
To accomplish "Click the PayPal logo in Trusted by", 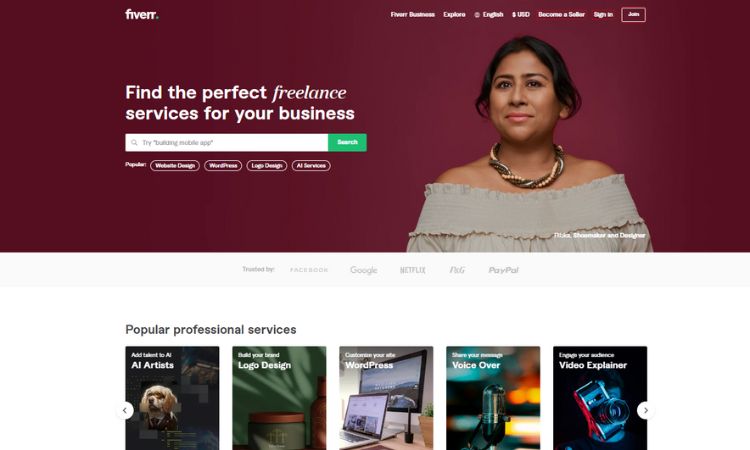I will click(x=503, y=270).
